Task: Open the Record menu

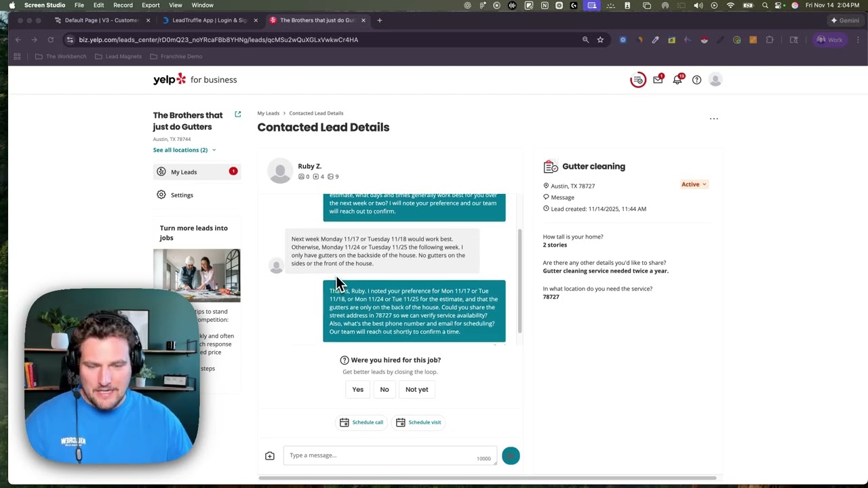Action: 123,5
